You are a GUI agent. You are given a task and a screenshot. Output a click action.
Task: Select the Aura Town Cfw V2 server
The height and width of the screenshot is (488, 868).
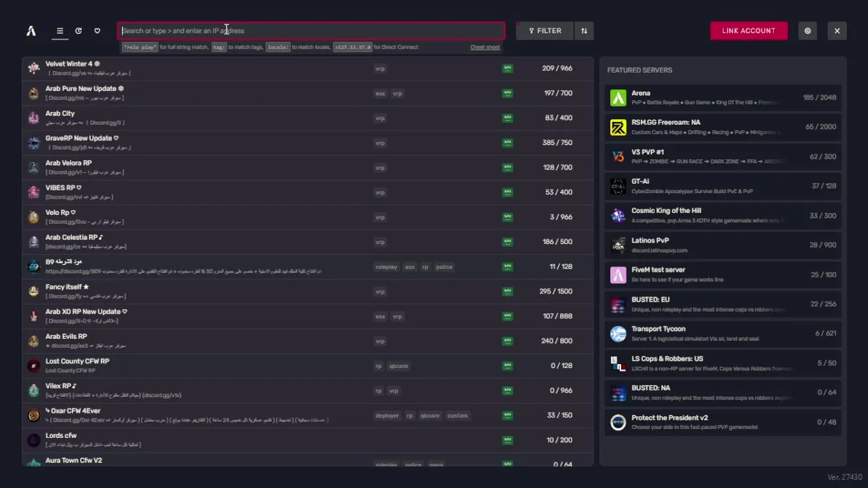pyautogui.click(x=308, y=460)
